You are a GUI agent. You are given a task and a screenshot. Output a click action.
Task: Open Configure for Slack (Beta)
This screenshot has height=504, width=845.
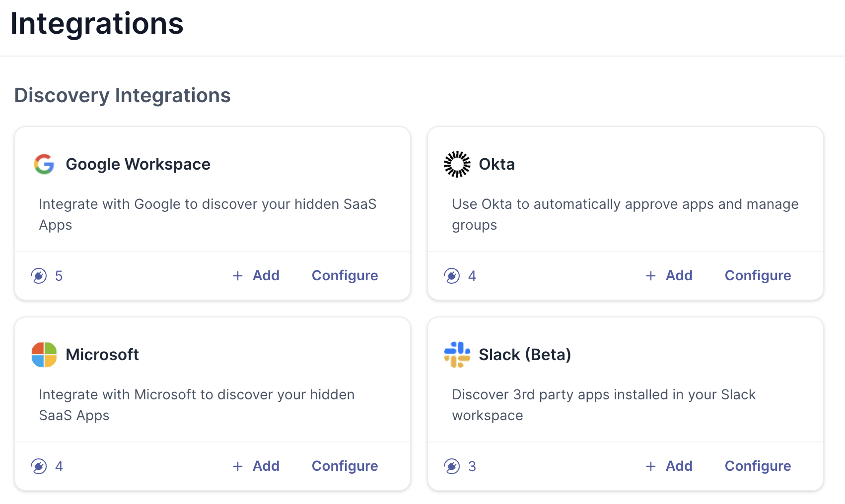(x=758, y=466)
